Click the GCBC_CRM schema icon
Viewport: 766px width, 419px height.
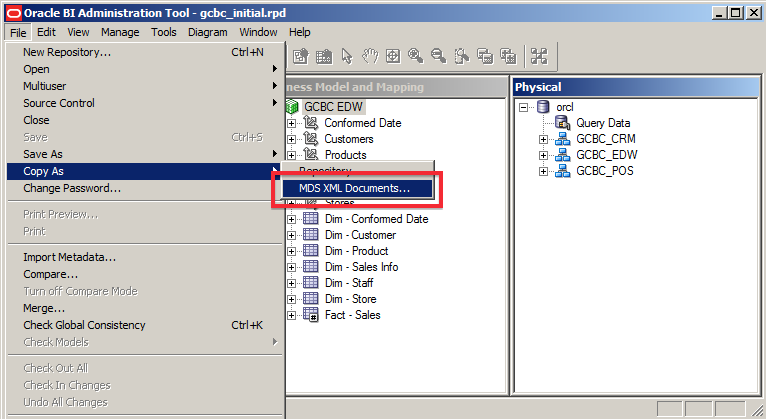[562, 139]
